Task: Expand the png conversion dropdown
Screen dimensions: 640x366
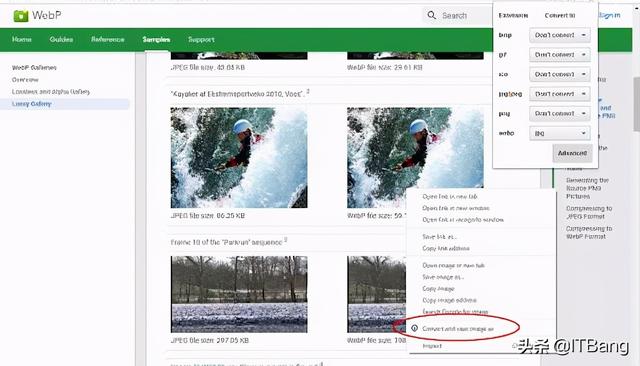Action: 560,113
